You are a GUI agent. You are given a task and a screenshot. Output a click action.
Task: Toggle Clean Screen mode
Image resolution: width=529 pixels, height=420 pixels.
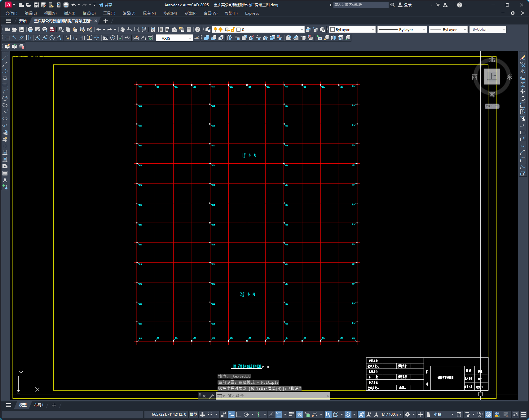515,414
